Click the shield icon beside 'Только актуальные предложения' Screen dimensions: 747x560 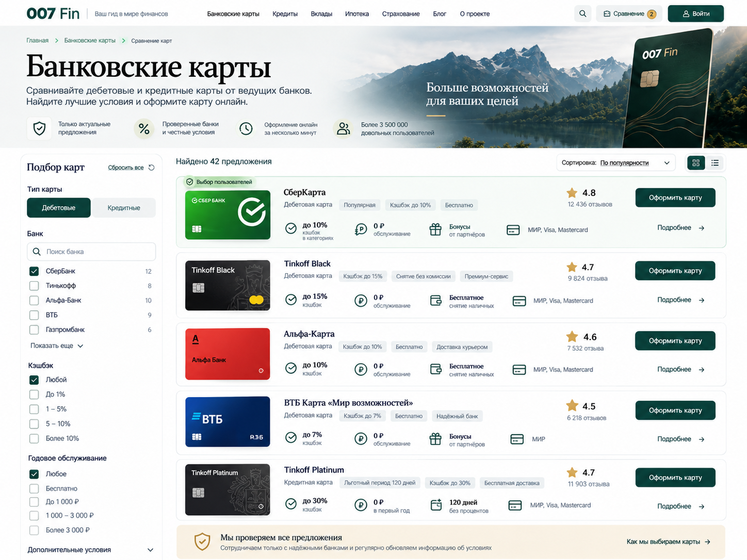point(39,128)
